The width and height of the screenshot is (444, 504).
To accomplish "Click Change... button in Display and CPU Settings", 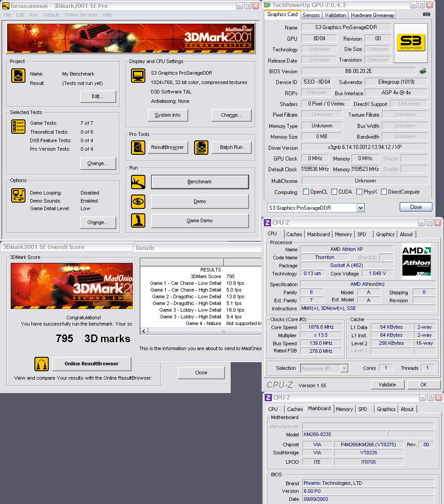I will pyautogui.click(x=231, y=115).
